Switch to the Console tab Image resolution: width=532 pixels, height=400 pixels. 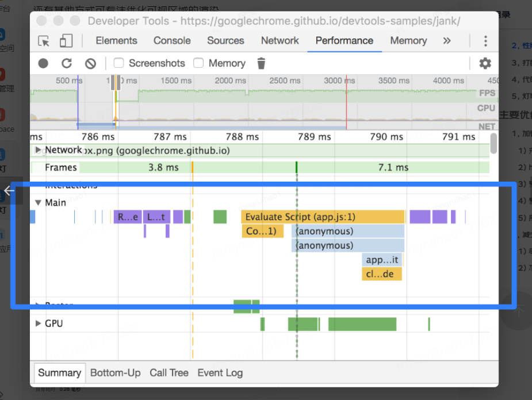(172, 41)
